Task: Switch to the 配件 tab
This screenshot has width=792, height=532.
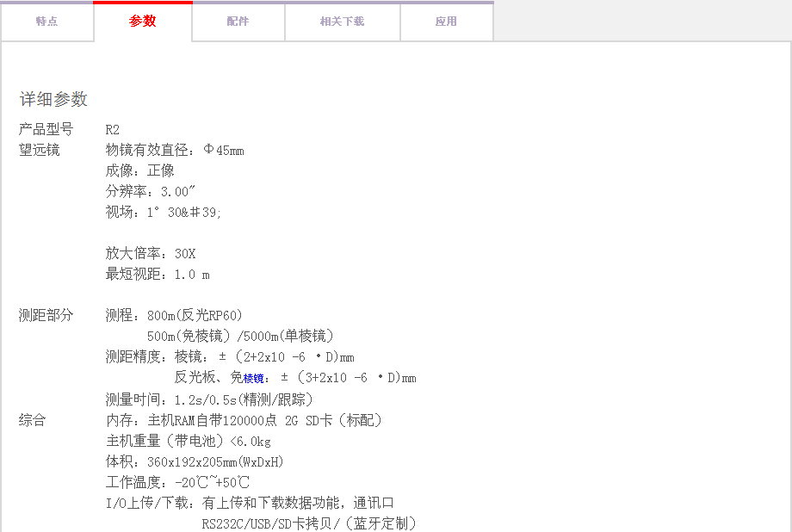Action: point(238,22)
